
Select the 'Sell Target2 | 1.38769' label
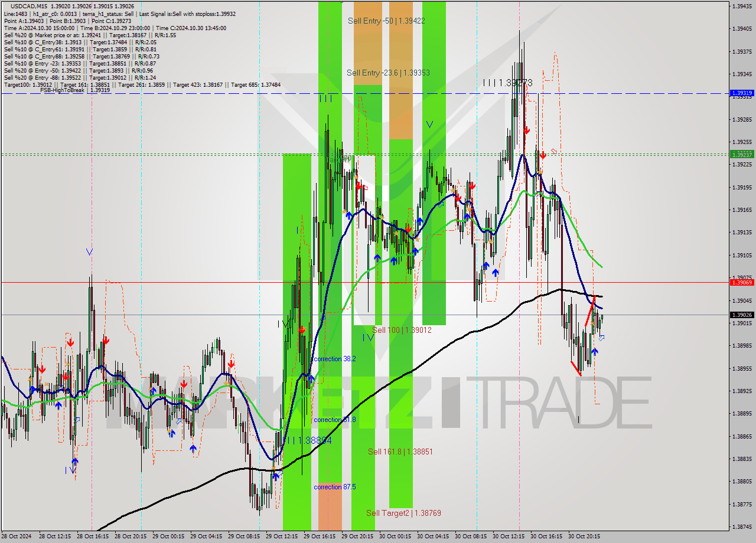coord(403,513)
